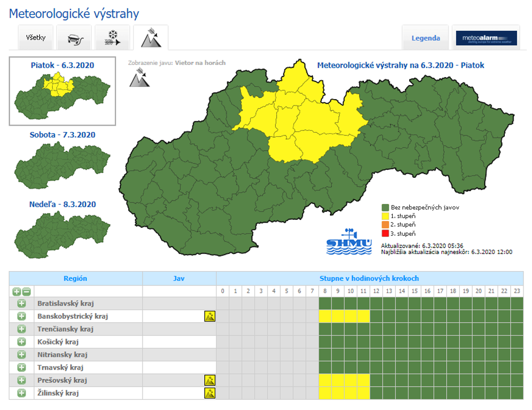Open the snow and wind warnings tab
The height and width of the screenshot is (410, 532).
[112, 38]
